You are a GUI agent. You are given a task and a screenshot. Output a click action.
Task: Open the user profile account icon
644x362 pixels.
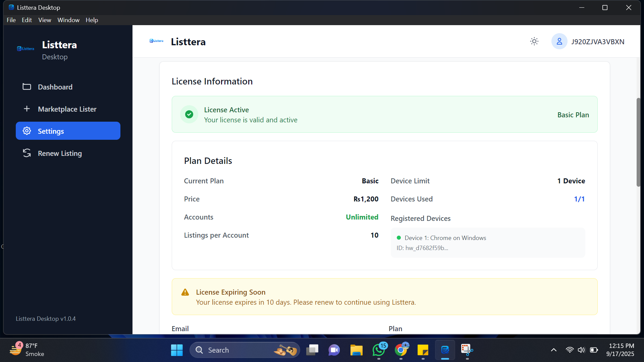(559, 41)
